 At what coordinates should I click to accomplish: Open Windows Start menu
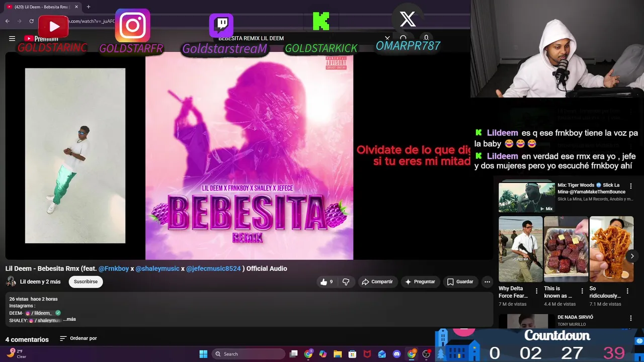[x=203, y=354]
